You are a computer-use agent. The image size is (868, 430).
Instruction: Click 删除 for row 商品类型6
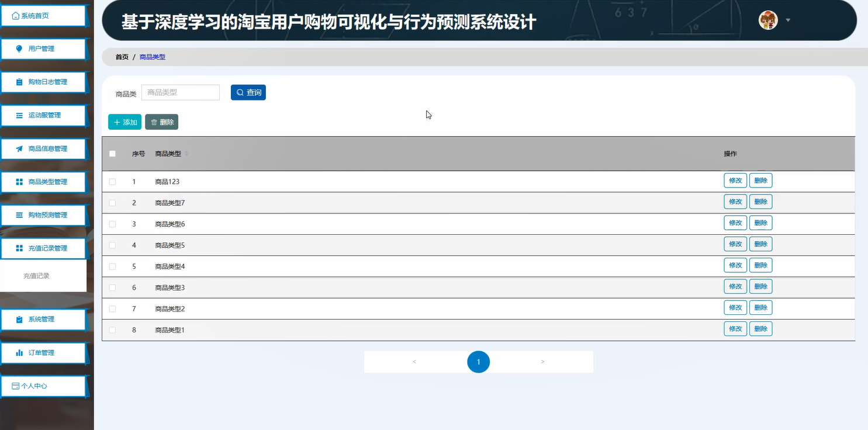coord(760,223)
